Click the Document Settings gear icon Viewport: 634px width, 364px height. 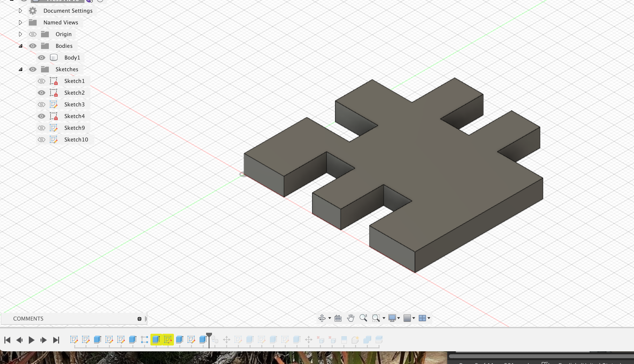[33, 11]
